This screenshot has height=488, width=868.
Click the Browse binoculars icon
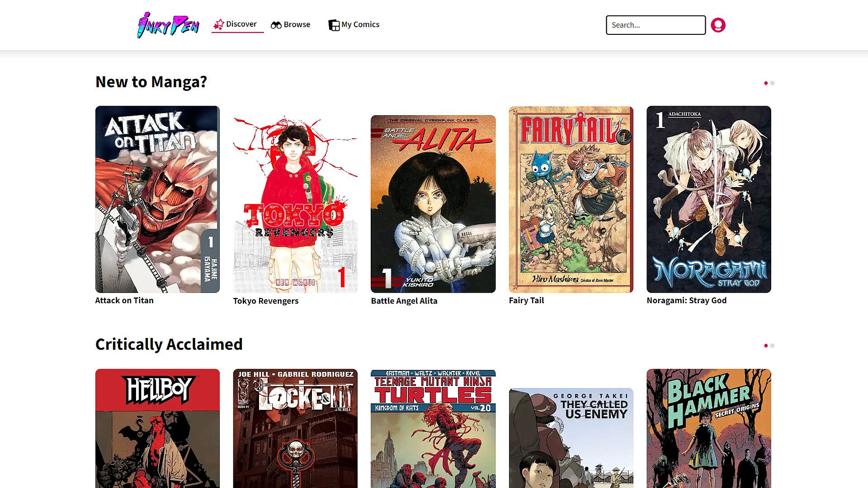click(276, 25)
